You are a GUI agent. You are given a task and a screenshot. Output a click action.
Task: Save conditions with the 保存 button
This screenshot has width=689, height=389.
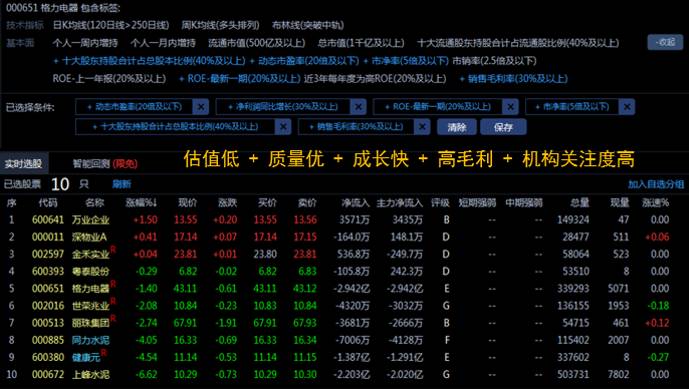tap(503, 127)
